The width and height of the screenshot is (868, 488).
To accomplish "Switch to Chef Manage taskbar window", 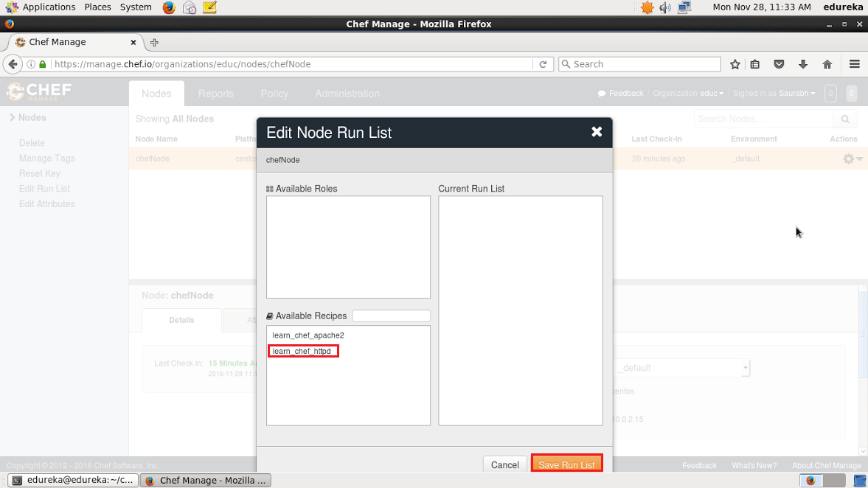I will tap(205, 480).
